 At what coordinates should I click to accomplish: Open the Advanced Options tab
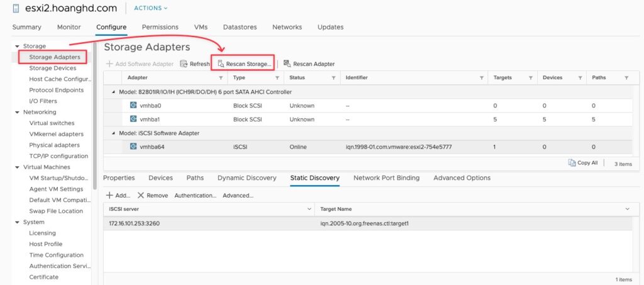[462, 178]
